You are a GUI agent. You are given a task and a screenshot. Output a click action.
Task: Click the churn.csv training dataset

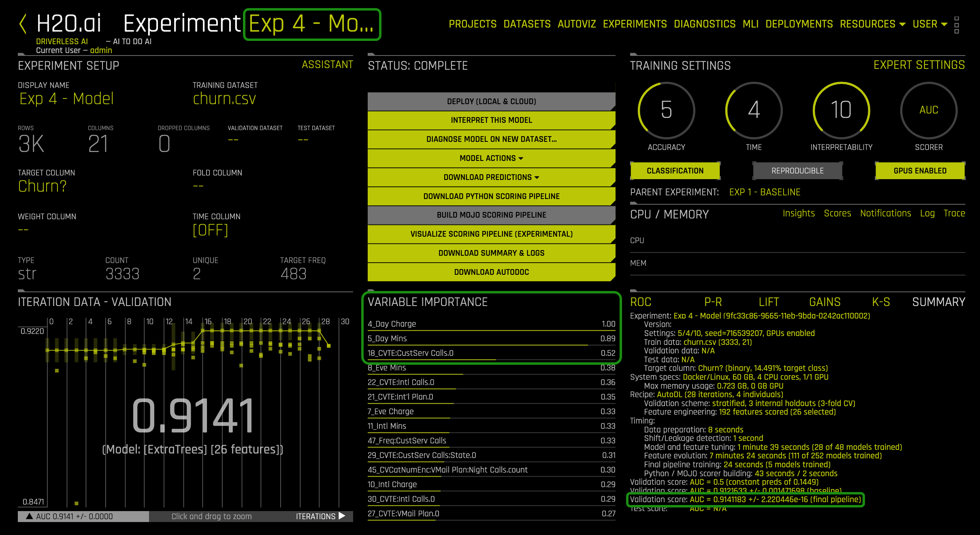(224, 98)
